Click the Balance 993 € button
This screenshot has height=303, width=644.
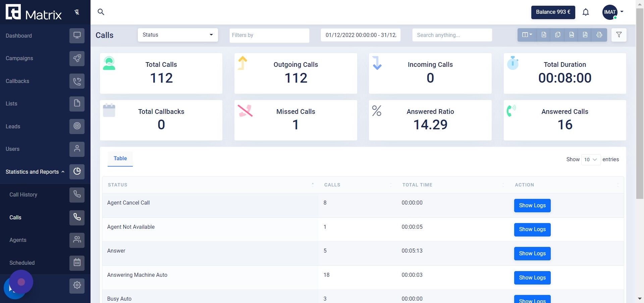(x=553, y=12)
